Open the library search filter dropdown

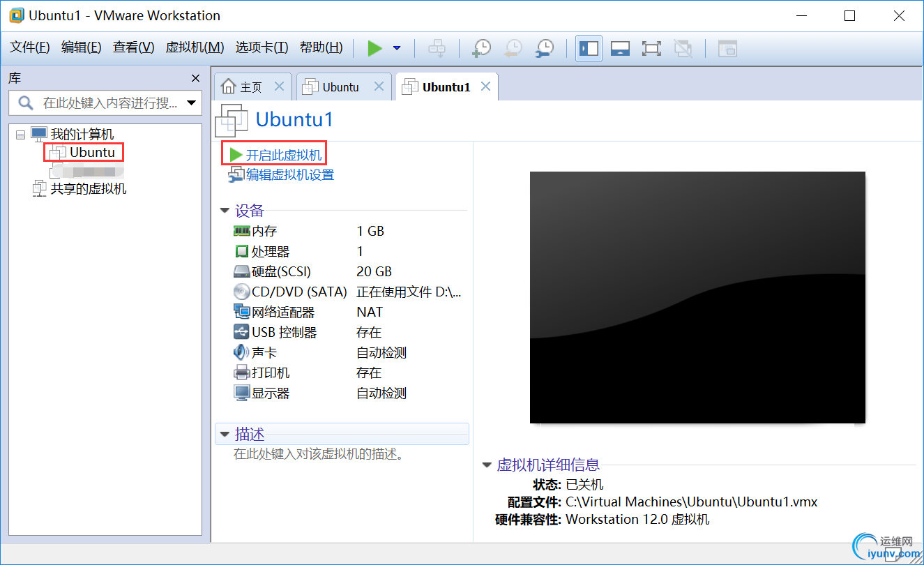pos(192,103)
